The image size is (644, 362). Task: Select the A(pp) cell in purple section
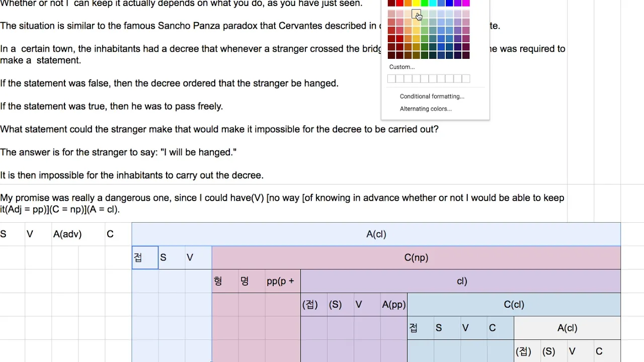[394, 304]
